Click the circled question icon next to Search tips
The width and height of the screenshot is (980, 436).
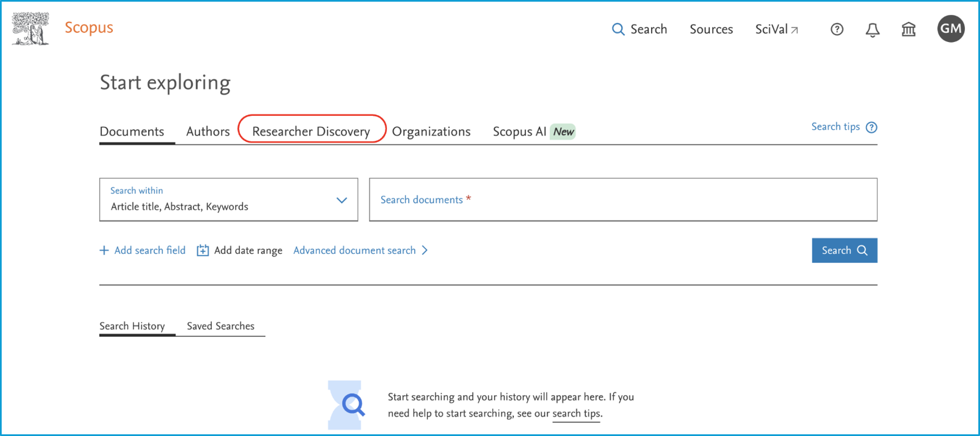tap(872, 127)
